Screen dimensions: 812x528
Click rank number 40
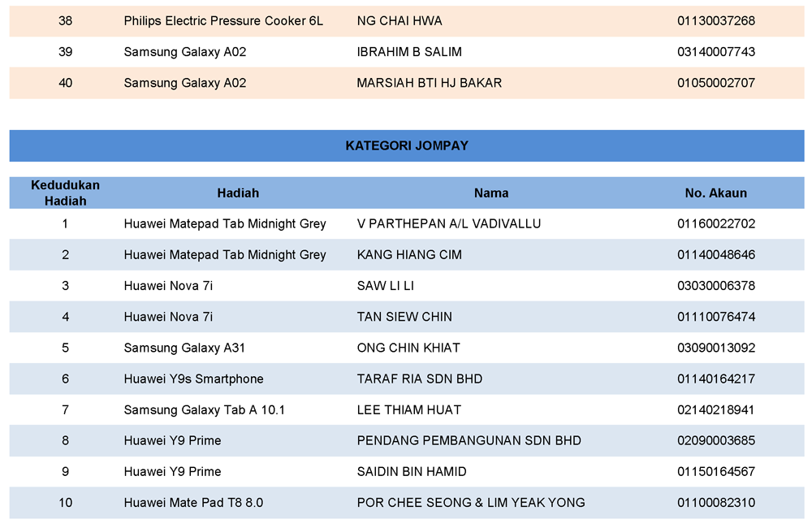click(x=65, y=83)
